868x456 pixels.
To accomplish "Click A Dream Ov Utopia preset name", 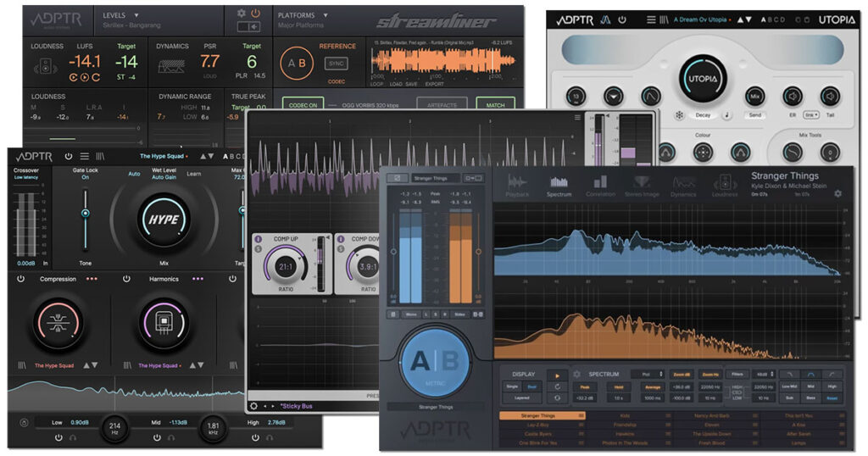I will pos(700,20).
